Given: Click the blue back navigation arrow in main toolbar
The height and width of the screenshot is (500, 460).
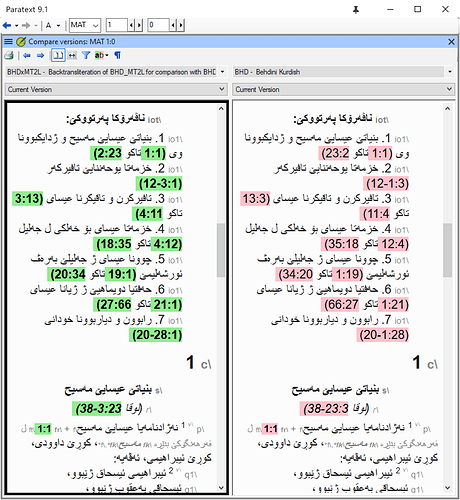Looking at the screenshot, I should click(x=7, y=25).
